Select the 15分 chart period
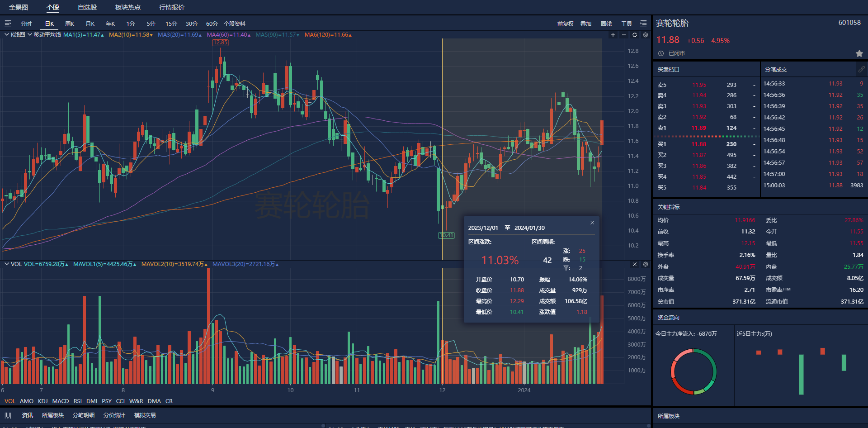Viewport: 868px width, 428px height. pyautogui.click(x=171, y=24)
